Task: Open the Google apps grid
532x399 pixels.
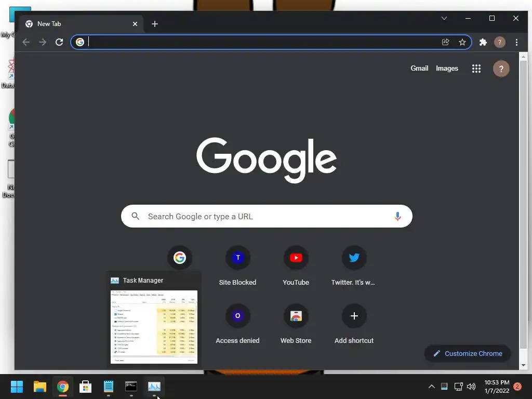Action: point(476,69)
